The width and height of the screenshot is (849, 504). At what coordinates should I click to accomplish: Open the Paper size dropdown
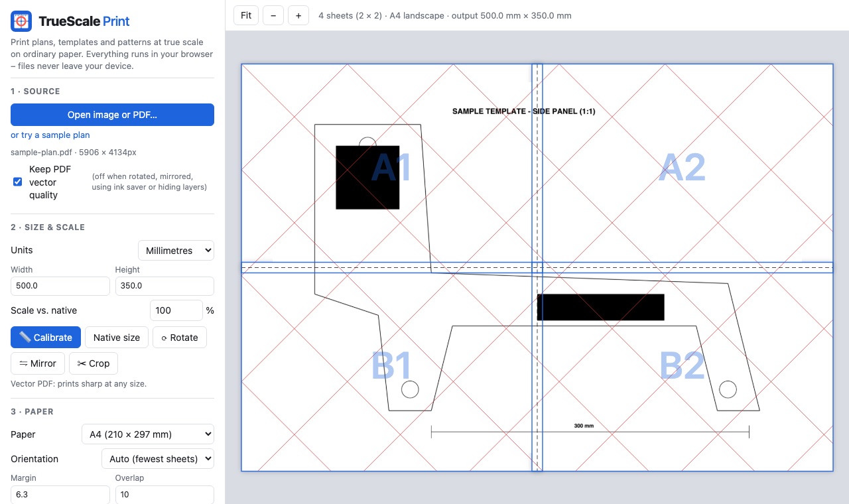click(x=148, y=434)
